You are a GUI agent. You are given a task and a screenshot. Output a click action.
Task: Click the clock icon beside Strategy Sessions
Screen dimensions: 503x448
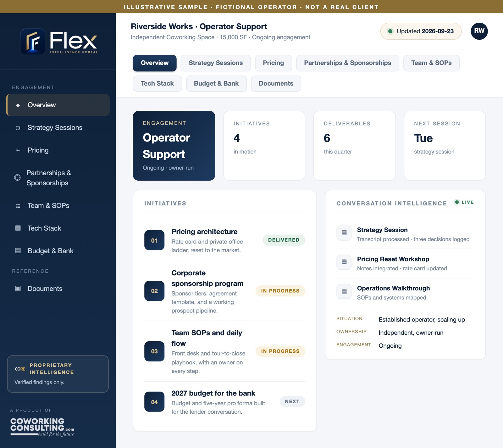click(18, 128)
